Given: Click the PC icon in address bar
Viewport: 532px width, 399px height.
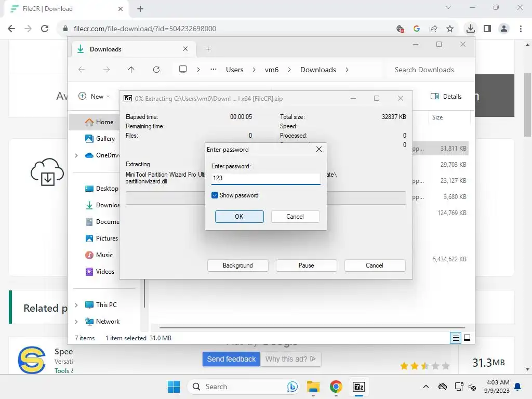Looking at the screenshot, I should click(183, 70).
